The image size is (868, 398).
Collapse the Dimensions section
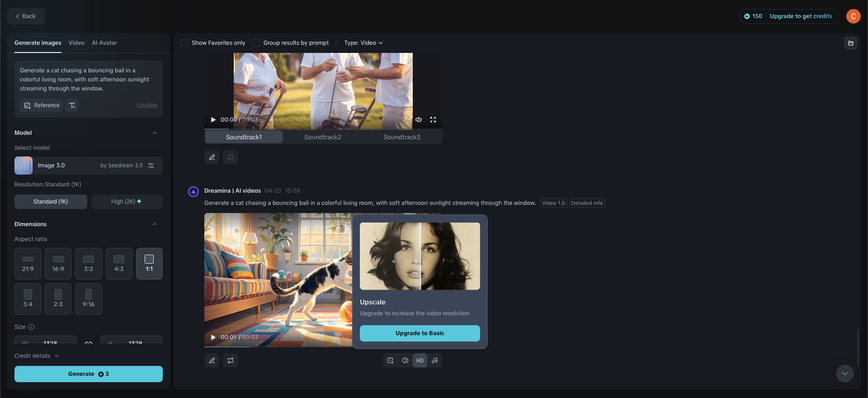pos(155,224)
